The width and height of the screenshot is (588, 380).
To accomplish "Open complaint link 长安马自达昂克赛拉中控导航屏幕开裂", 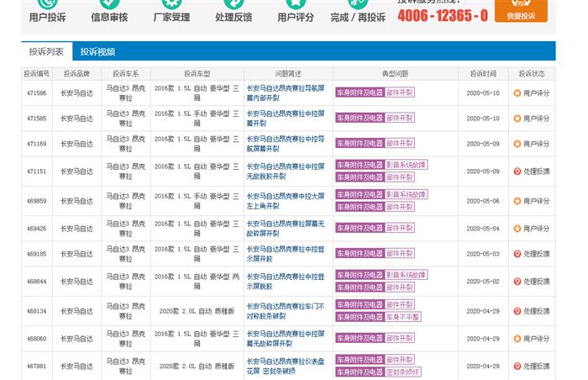I will (x=286, y=144).
